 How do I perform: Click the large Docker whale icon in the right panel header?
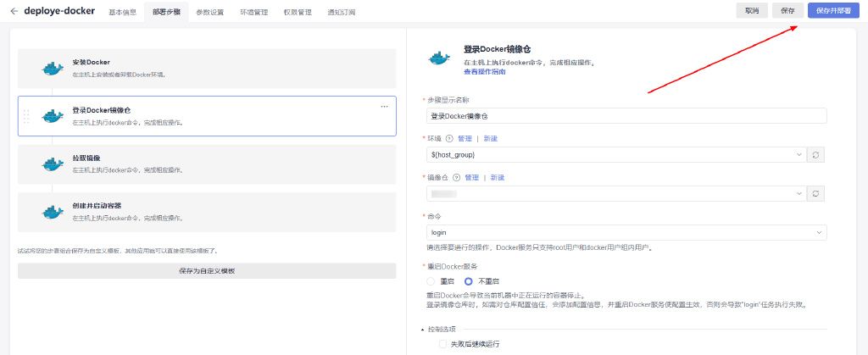tap(439, 58)
